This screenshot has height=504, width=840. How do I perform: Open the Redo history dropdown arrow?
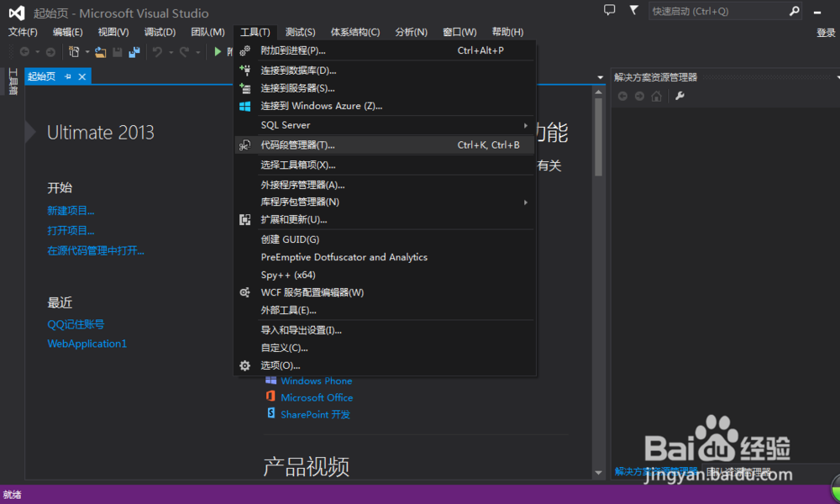click(x=197, y=52)
